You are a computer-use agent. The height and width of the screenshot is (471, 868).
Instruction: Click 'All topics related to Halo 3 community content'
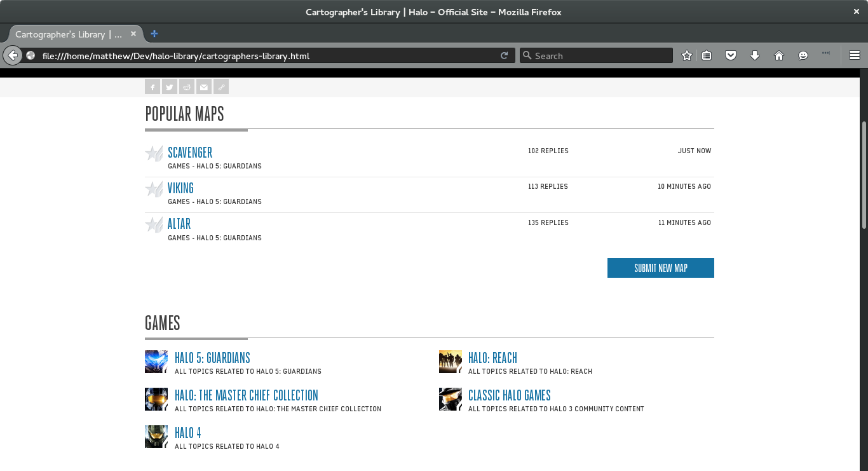click(556, 409)
